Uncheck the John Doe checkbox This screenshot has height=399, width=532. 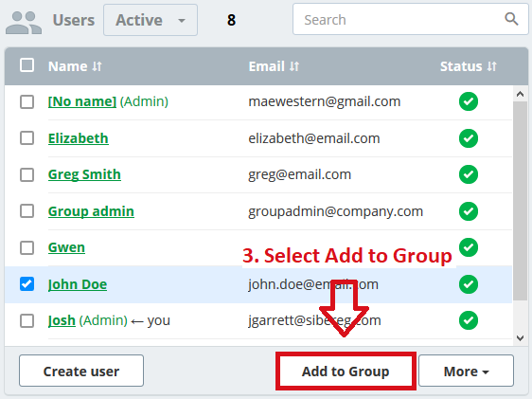coord(27,284)
